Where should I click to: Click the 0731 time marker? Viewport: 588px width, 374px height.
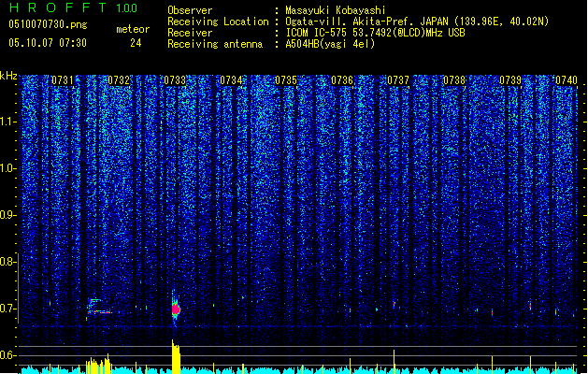[63, 80]
